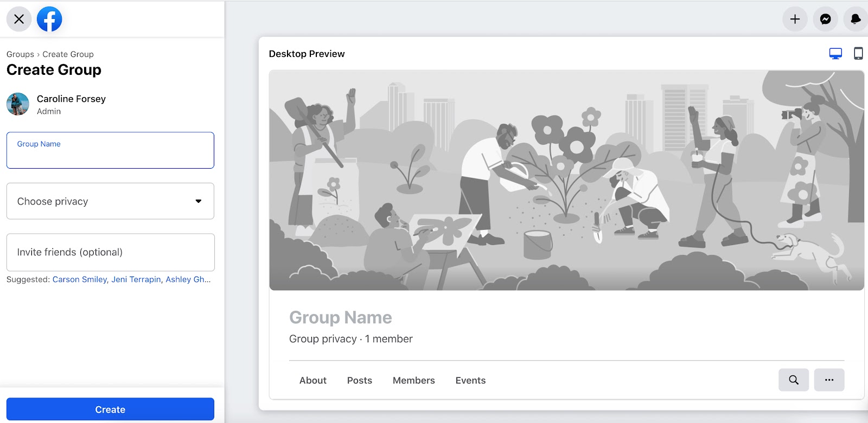The height and width of the screenshot is (423, 868).
Task: Switch to mobile preview phone icon
Action: (x=858, y=53)
